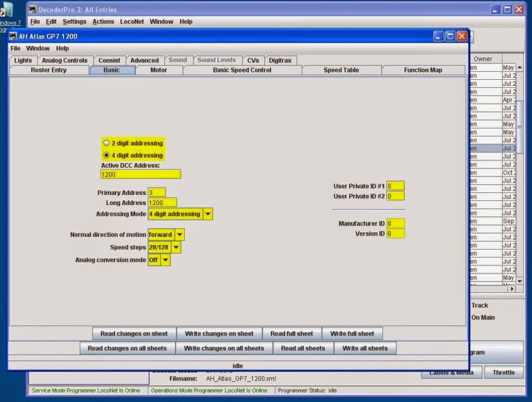Click Long Address field
The image size is (532, 402).
click(x=162, y=203)
